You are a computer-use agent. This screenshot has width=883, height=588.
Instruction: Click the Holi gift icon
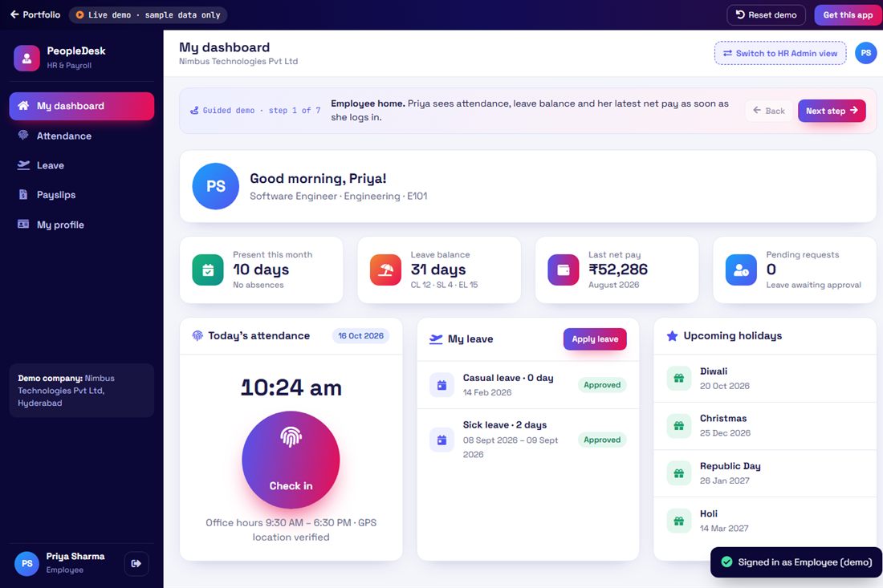[678, 521]
